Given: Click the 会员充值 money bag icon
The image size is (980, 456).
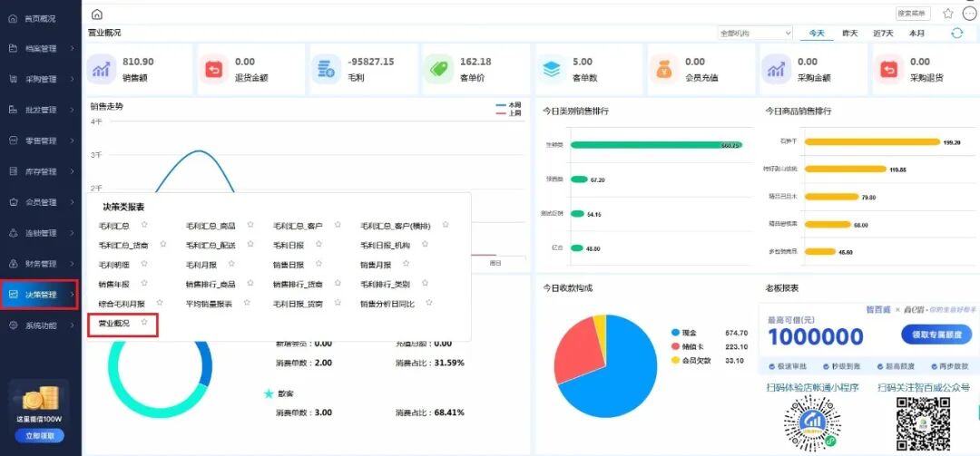Looking at the screenshot, I should (x=662, y=69).
